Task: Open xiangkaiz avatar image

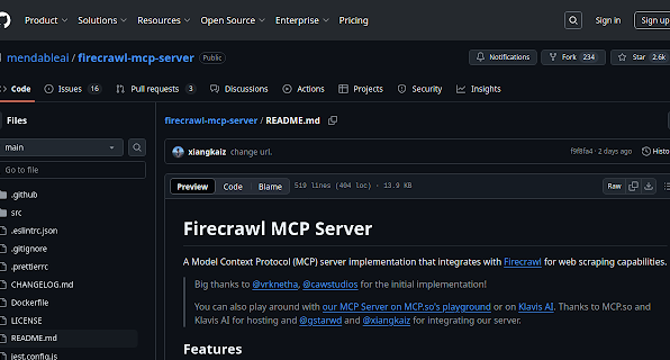Action: tap(178, 152)
